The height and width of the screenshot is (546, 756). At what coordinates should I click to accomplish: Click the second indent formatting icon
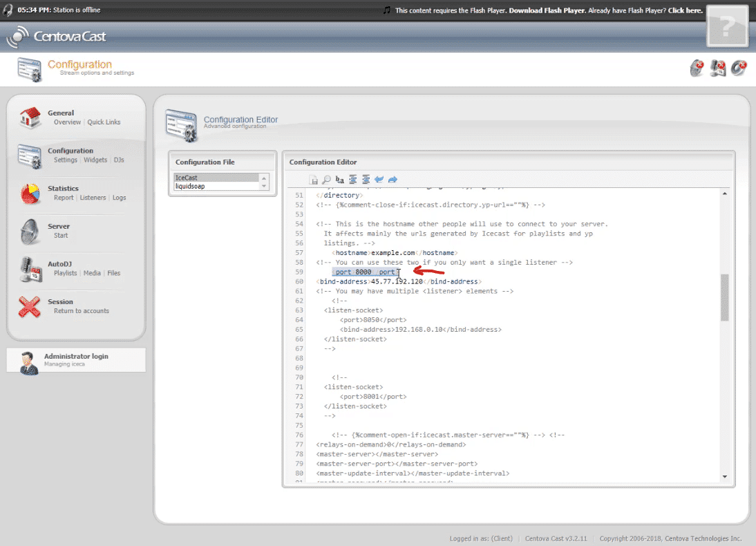[366, 180]
